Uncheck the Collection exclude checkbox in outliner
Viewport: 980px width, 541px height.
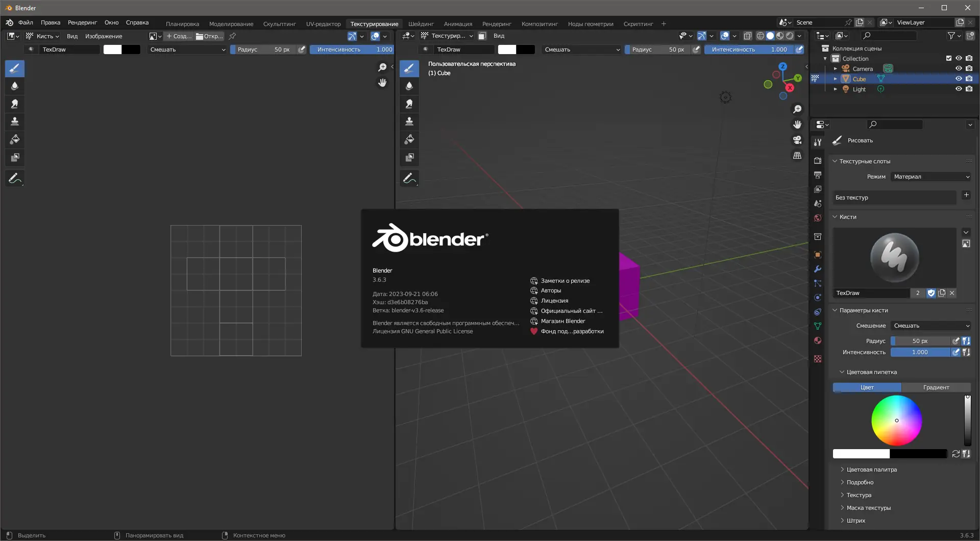click(x=949, y=59)
